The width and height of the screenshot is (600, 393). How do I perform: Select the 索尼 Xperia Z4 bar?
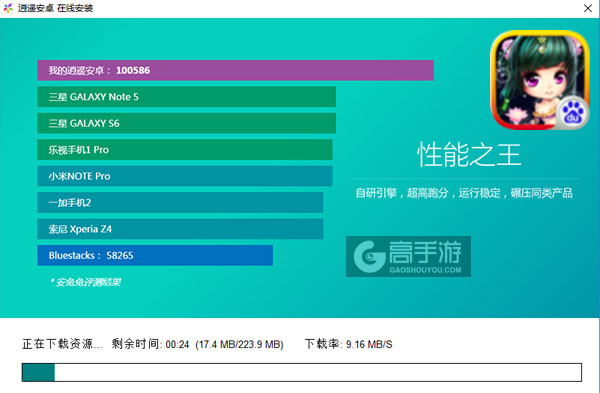point(180,229)
